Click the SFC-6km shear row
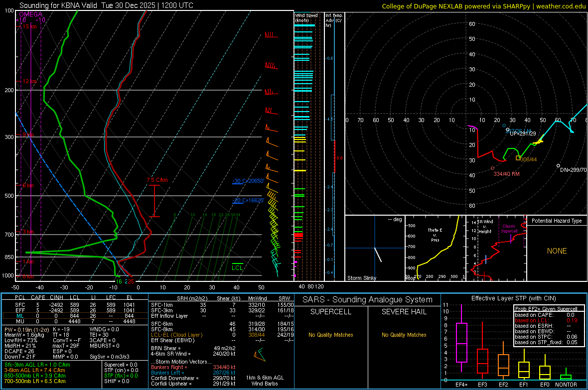 [x=222, y=324]
